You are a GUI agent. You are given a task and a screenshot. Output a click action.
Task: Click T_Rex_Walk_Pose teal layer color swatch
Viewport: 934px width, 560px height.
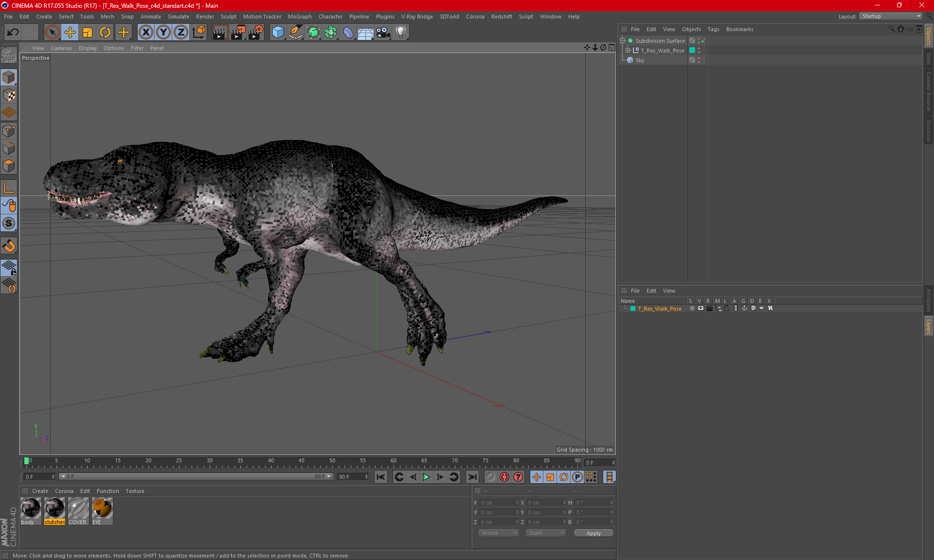click(633, 309)
